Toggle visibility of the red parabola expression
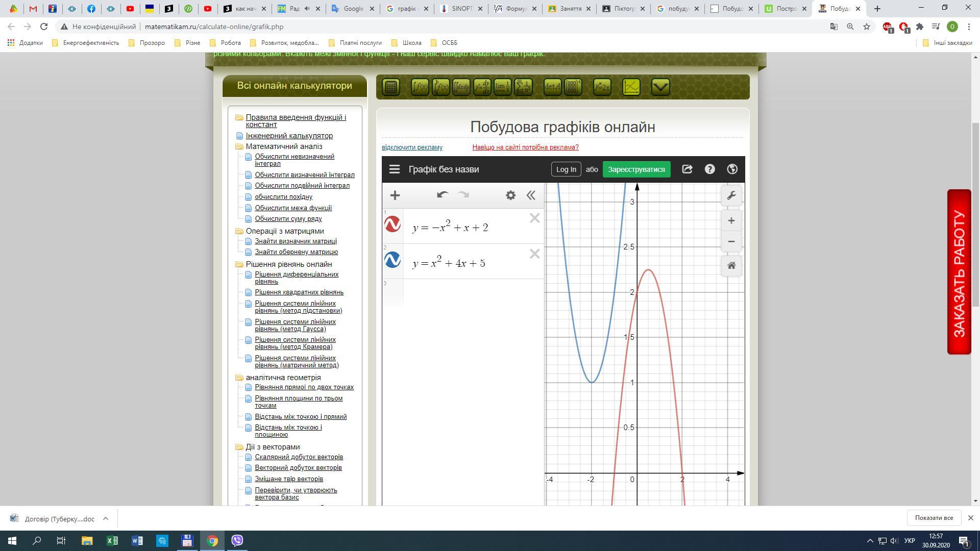980x551 pixels. coord(393,224)
